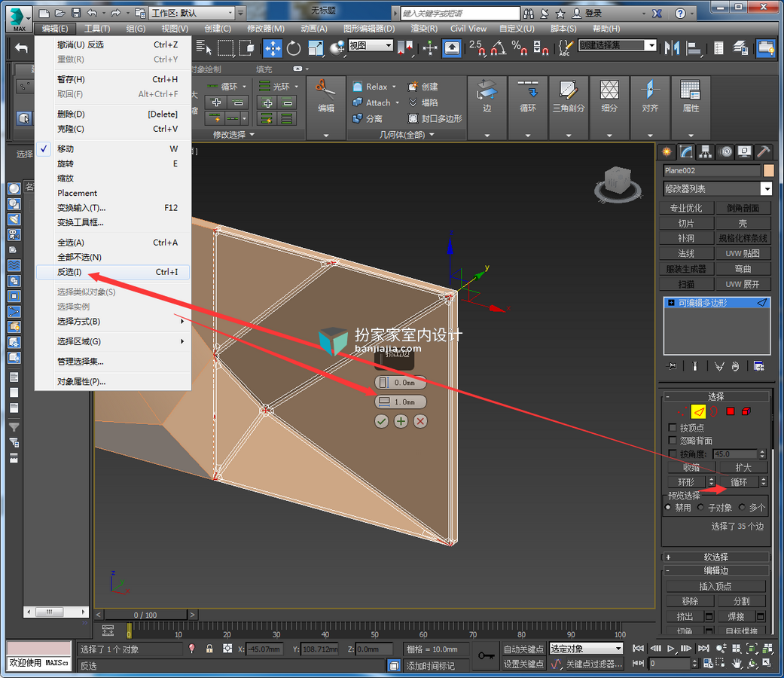Choose 全选(A) from Edit menu
This screenshot has height=678, width=784.
[114, 243]
